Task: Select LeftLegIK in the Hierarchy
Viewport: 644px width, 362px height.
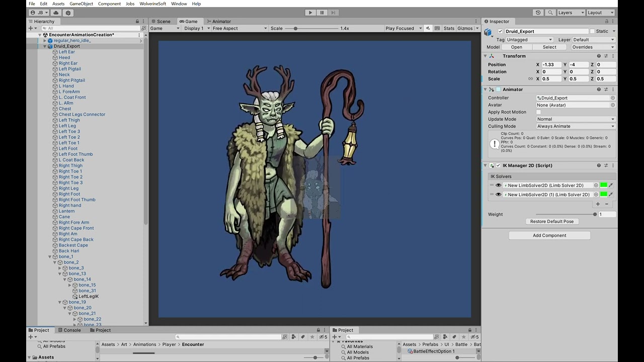Action: [89, 296]
